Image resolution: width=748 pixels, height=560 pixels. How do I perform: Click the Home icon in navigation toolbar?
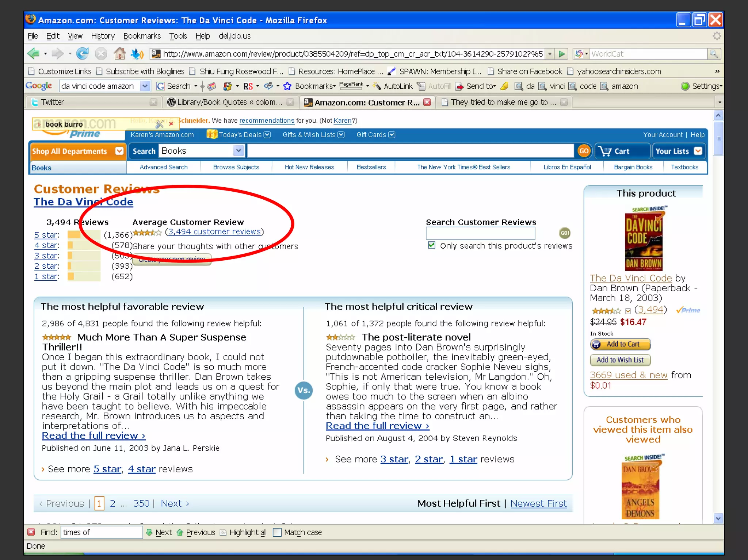[119, 54]
